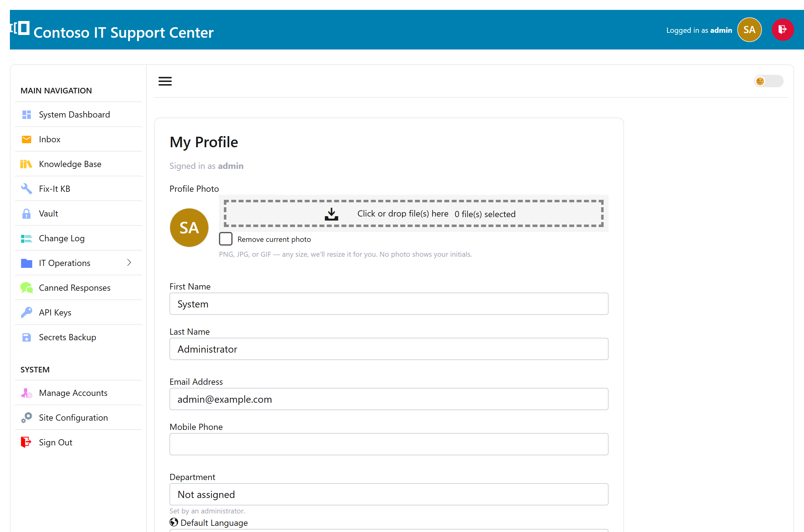Navigate to the Vault
The image size is (804, 532).
click(x=79, y=214)
